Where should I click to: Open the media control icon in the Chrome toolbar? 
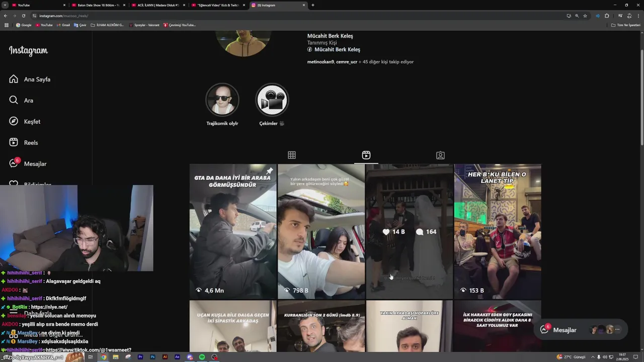click(621, 16)
